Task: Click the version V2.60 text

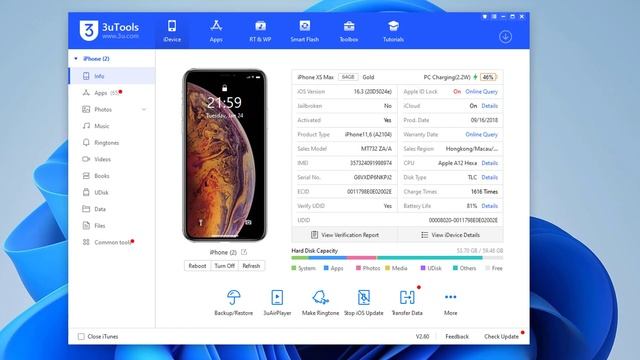Action: 422,336
